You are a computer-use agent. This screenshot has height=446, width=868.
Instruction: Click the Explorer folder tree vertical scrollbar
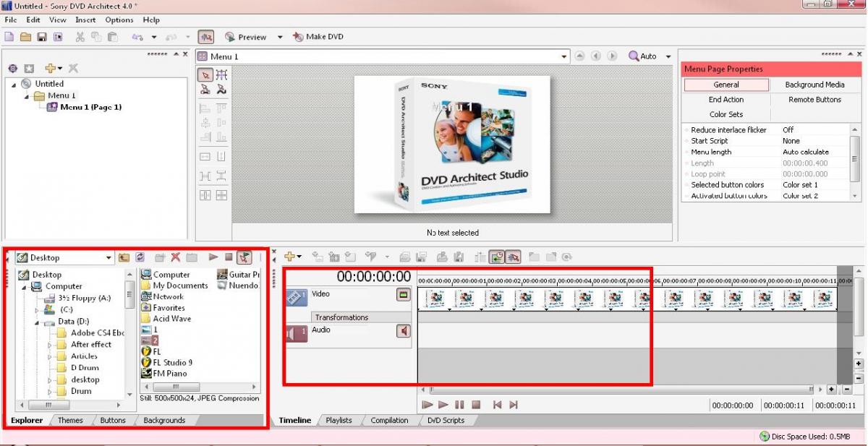[130, 333]
